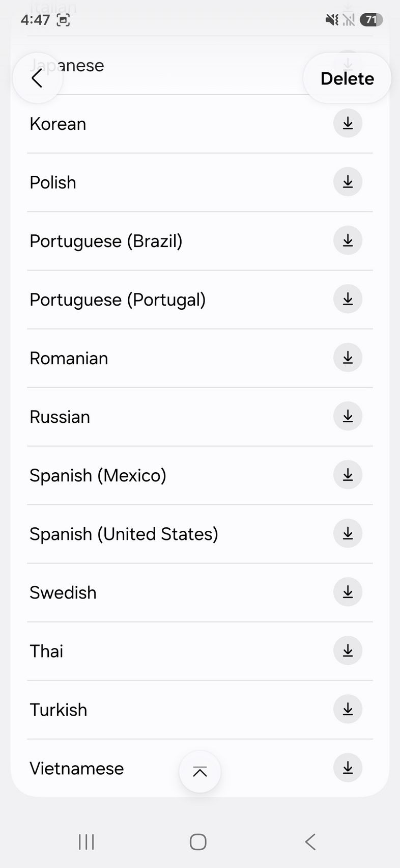400x868 pixels.
Task: Go back using the top arrow
Action: pyautogui.click(x=37, y=78)
